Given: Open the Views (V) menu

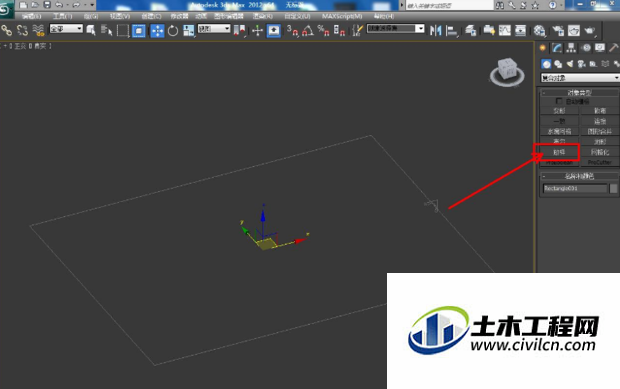Looking at the screenshot, I should coord(120,16).
